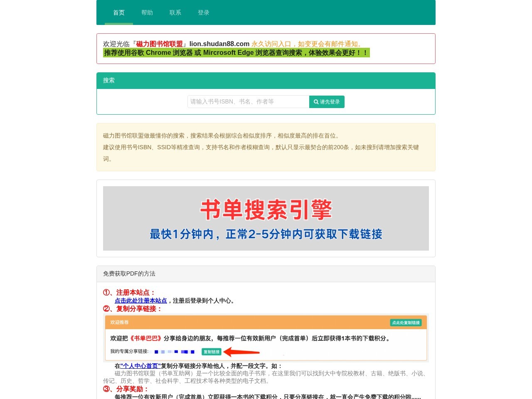Open the 个人中心首页 link
This screenshot has height=399, width=532.
click(x=140, y=366)
